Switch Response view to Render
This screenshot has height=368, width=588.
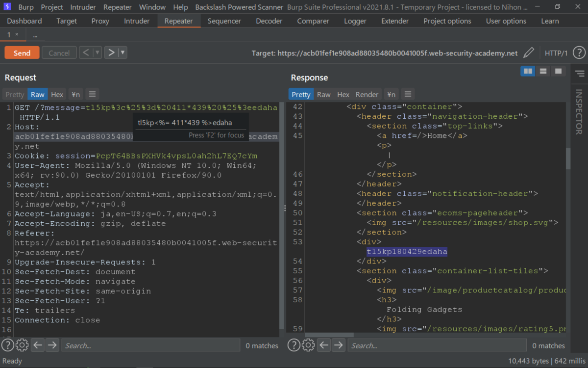pyautogui.click(x=367, y=94)
